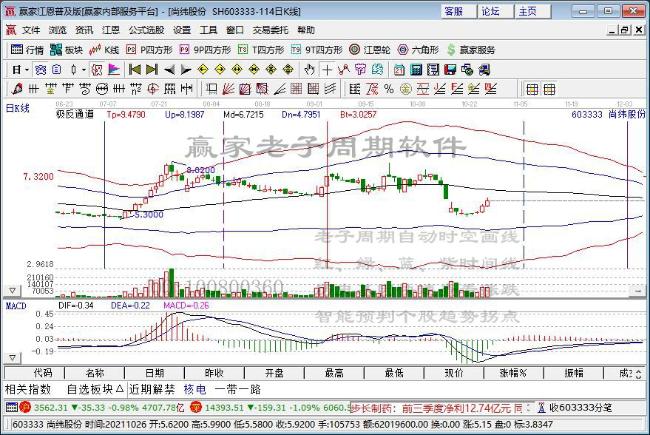Screen dimensions: 650x435
Task: Switch to the K线 candlestick chart
Action: click(x=104, y=50)
